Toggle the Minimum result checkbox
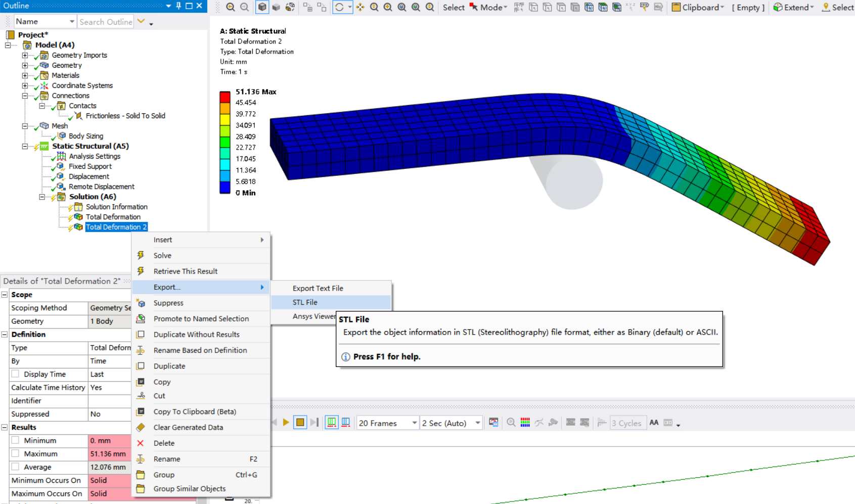 (16, 440)
